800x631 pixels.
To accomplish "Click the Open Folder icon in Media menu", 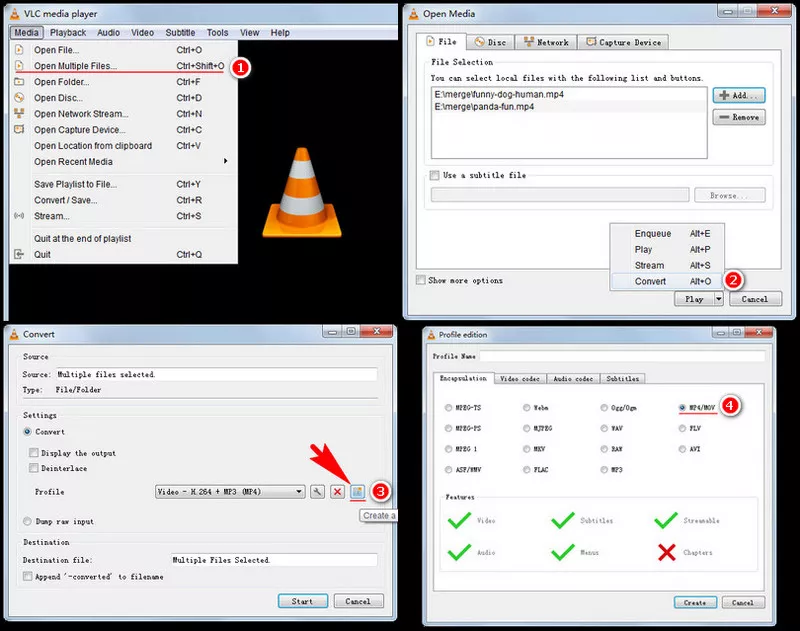I will (19, 82).
